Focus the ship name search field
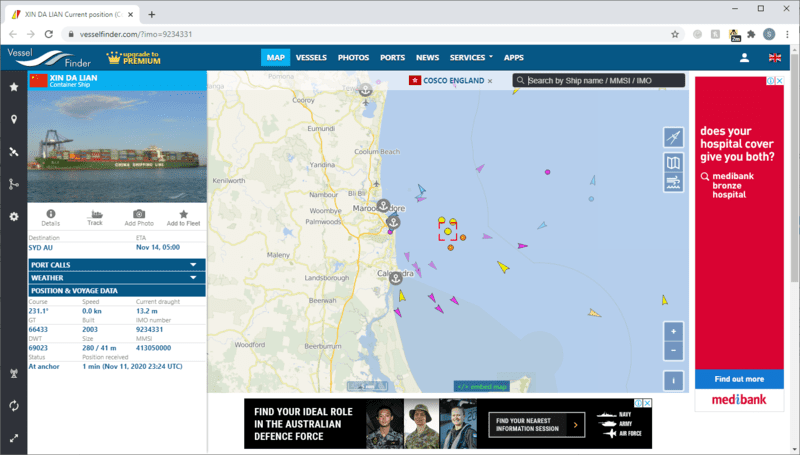800x455 pixels. click(x=598, y=81)
